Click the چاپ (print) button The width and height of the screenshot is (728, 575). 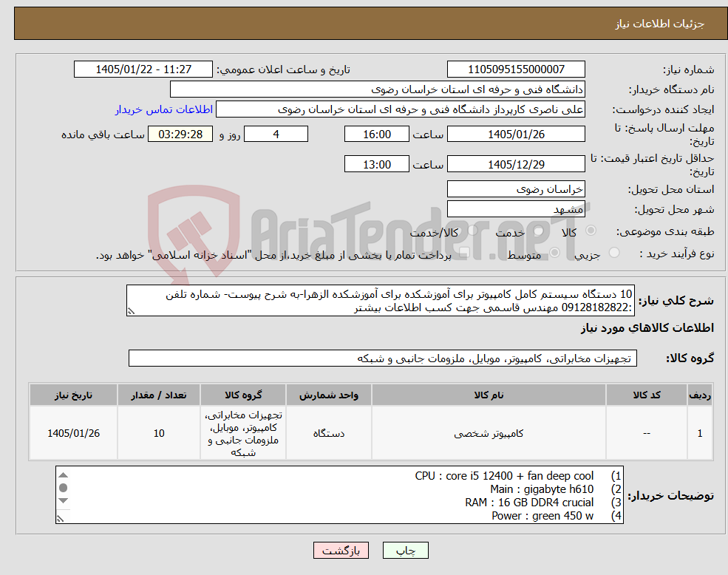point(405,551)
